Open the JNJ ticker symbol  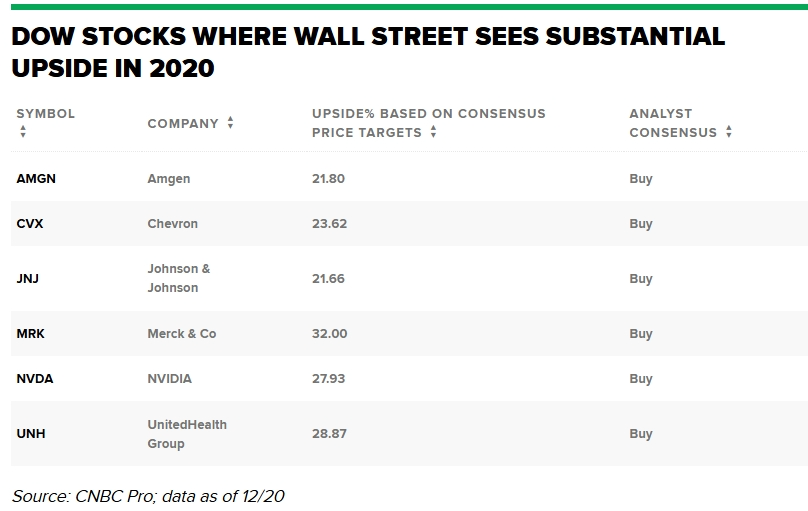tap(28, 279)
